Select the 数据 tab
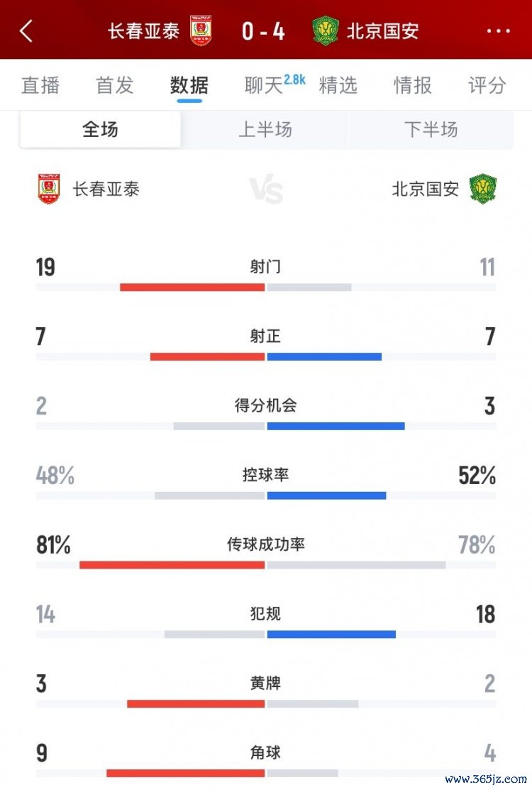 (x=189, y=85)
